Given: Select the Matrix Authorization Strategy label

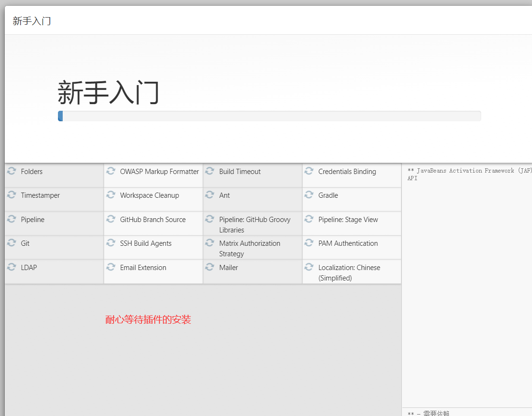Looking at the screenshot, I should click(250, 248).
